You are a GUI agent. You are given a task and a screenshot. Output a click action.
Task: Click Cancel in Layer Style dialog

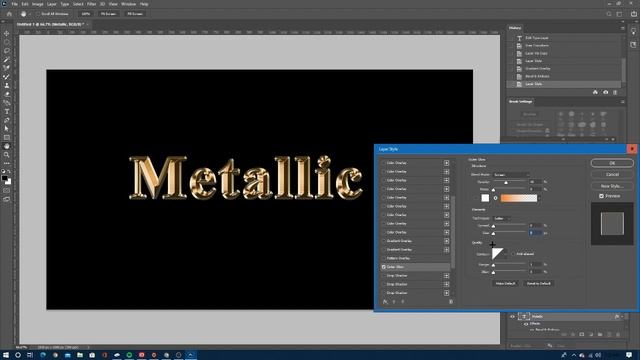coord(612,175)
